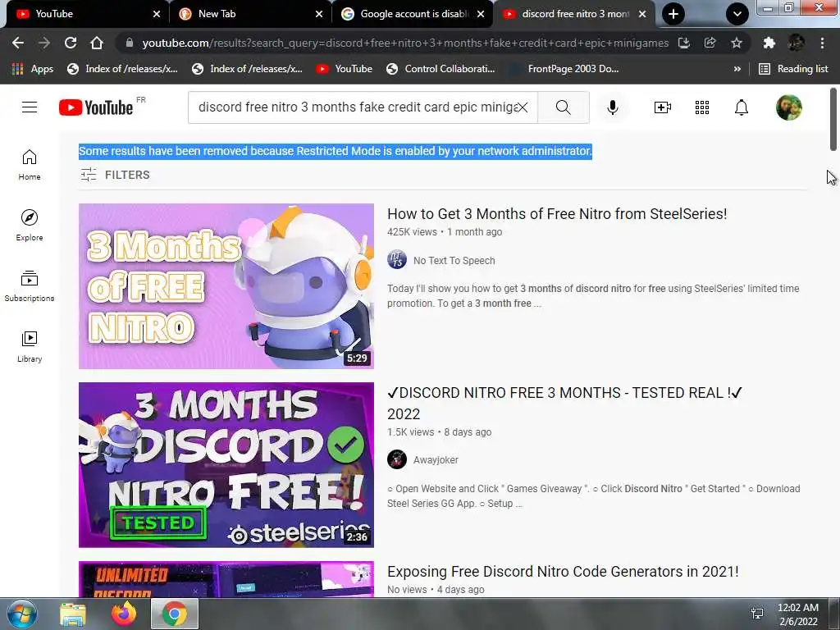Screen dimensions: 840x630
Task: Click the YouTube logo
Action: tap(96, 107)
